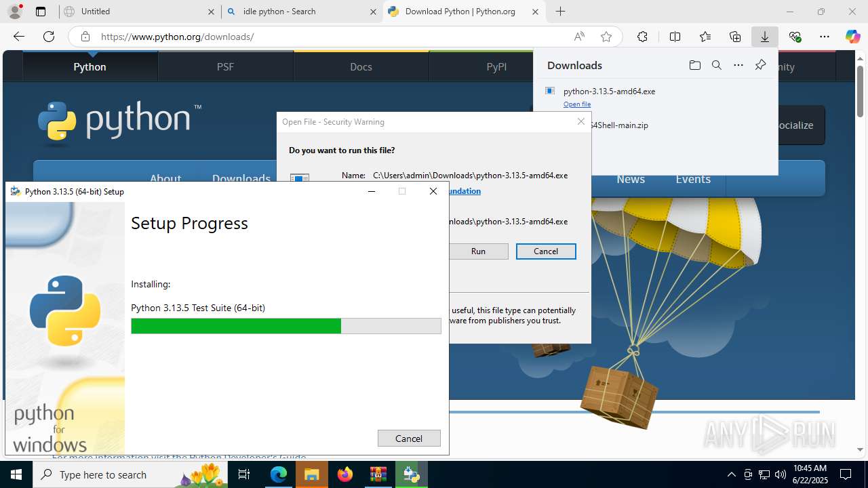Open more options in Downloads panel

pos(738,65)
